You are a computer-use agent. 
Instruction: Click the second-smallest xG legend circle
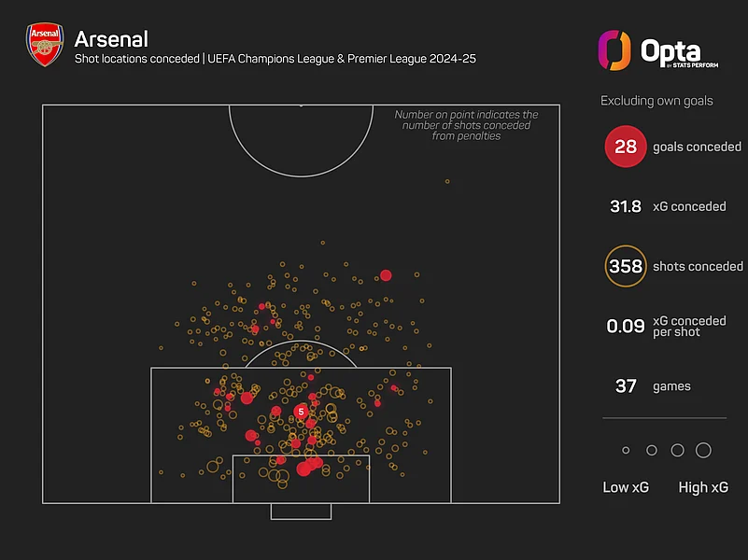click(x=652, y=451)
